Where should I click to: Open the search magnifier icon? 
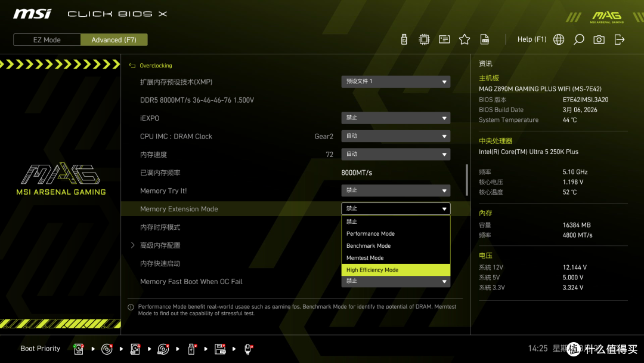point(578,39)
